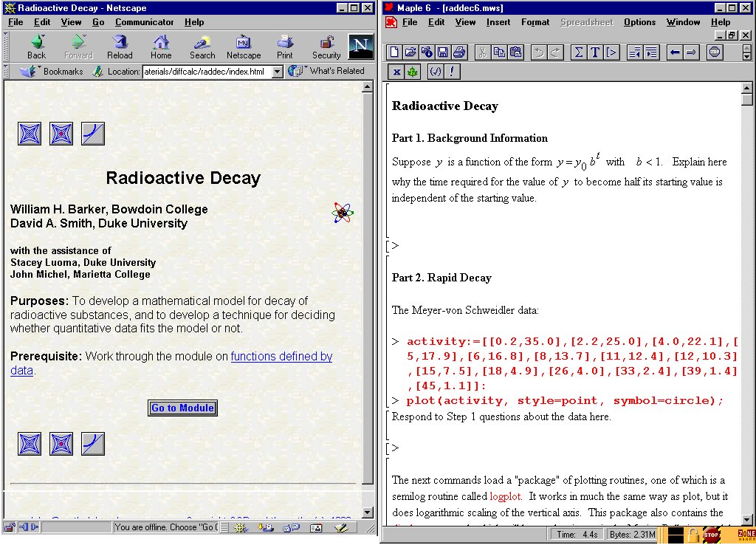
Task: Insert a new execution group prompt
Action: tap(611, 52)
